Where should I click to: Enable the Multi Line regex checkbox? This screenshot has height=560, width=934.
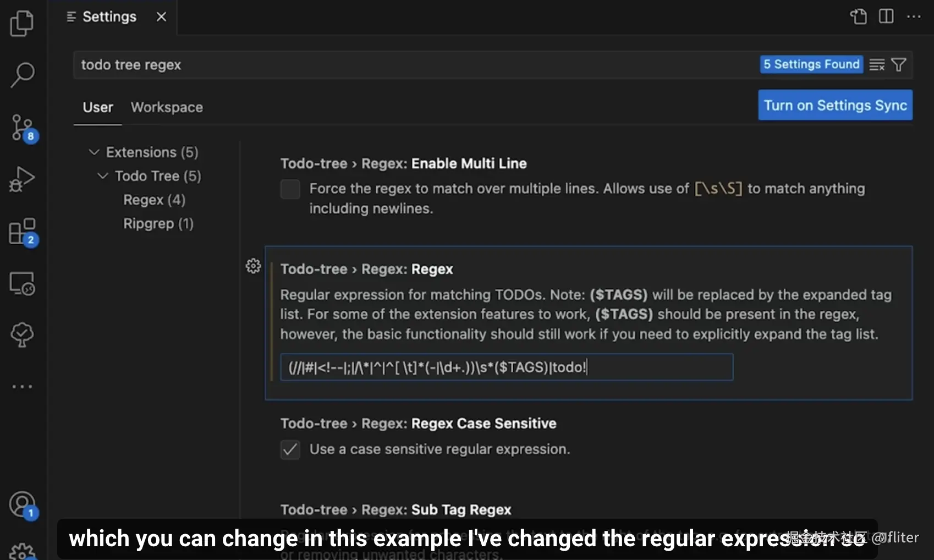[290, 189]
